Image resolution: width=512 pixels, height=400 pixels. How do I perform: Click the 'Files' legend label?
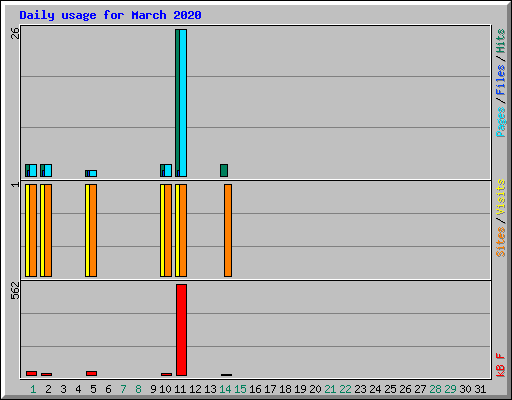(x=500, y=80)
